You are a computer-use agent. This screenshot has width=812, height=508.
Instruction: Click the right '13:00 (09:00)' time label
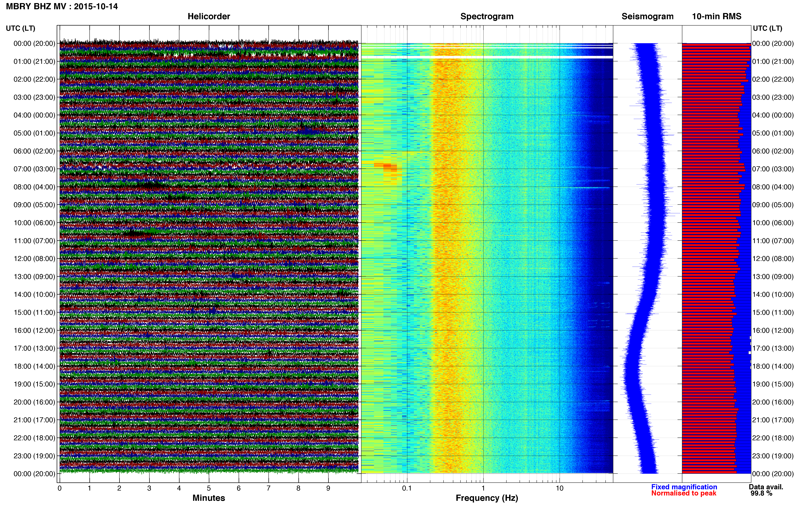pyautogui.click(x=773, y=277)
